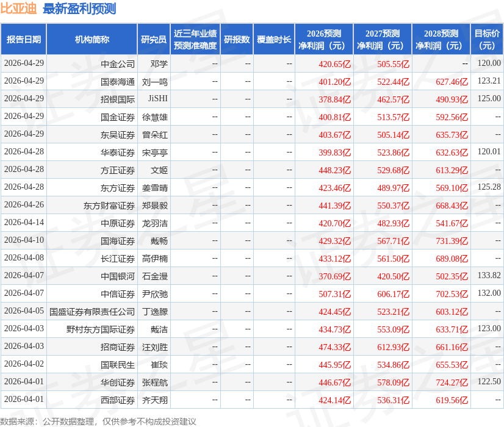Image resolution: width=504 pixels, height=427 pixels.
Task: Click the 2026-04-26 report date
Action: pos(24,204)
